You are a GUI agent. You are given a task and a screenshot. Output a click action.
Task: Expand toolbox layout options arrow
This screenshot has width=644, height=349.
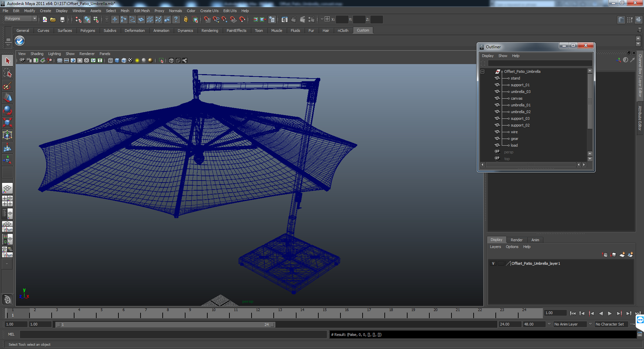7,264
